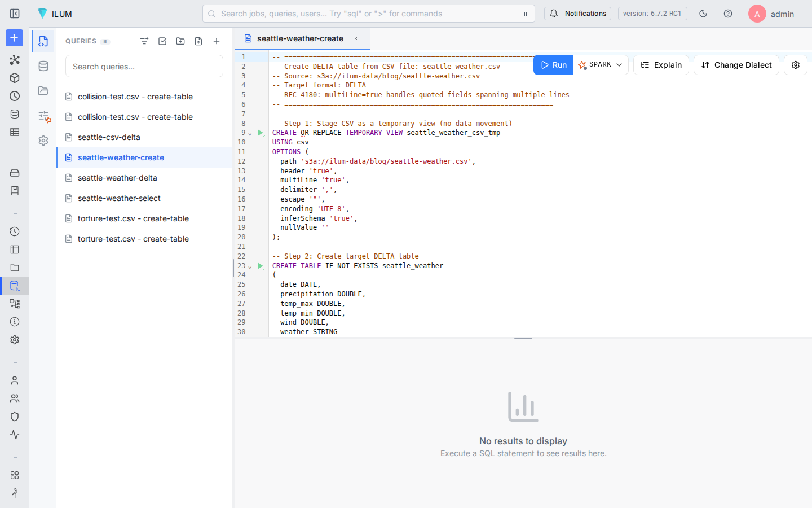
Task: Run statement at line 9 arrow
Action: 261,133
